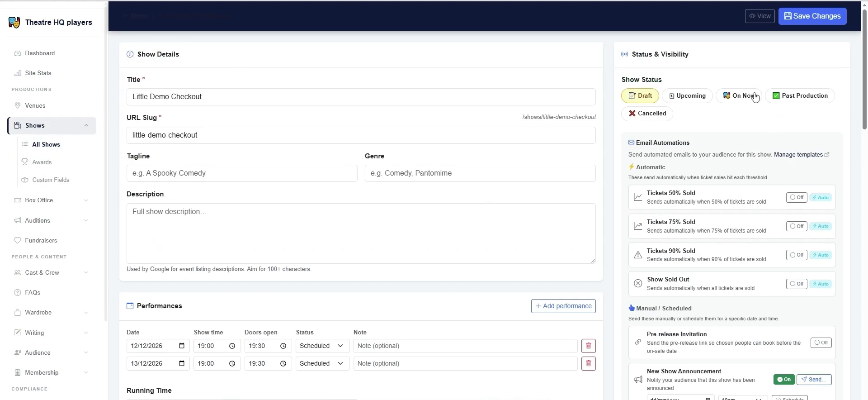The width and height of the screenshot is (868, 400).
Task: Turn off New Show Announcement toggle
Action: click(784, 379)
